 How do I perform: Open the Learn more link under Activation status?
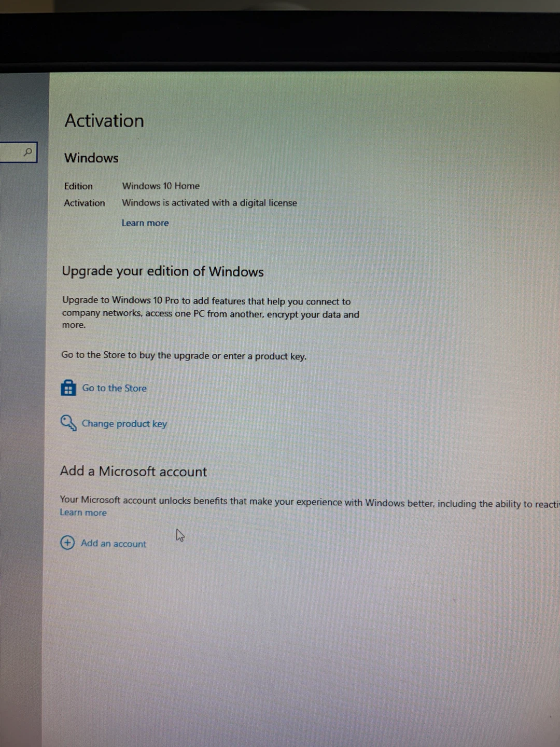145,223
